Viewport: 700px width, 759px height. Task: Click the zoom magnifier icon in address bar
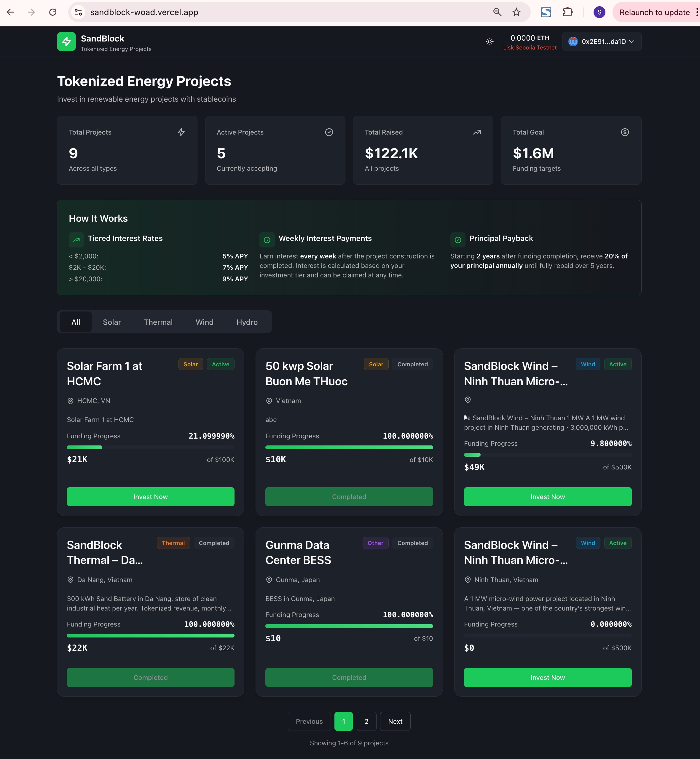point(497,12)
